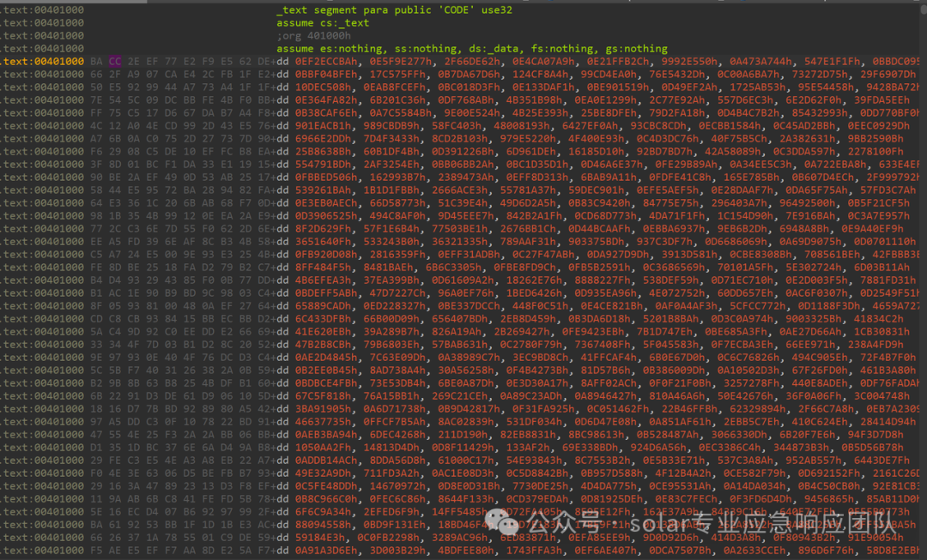This screenshot has height=560, width=927.
Task: Select the value 0E4CA07A9h
Action: pos(543,62)
